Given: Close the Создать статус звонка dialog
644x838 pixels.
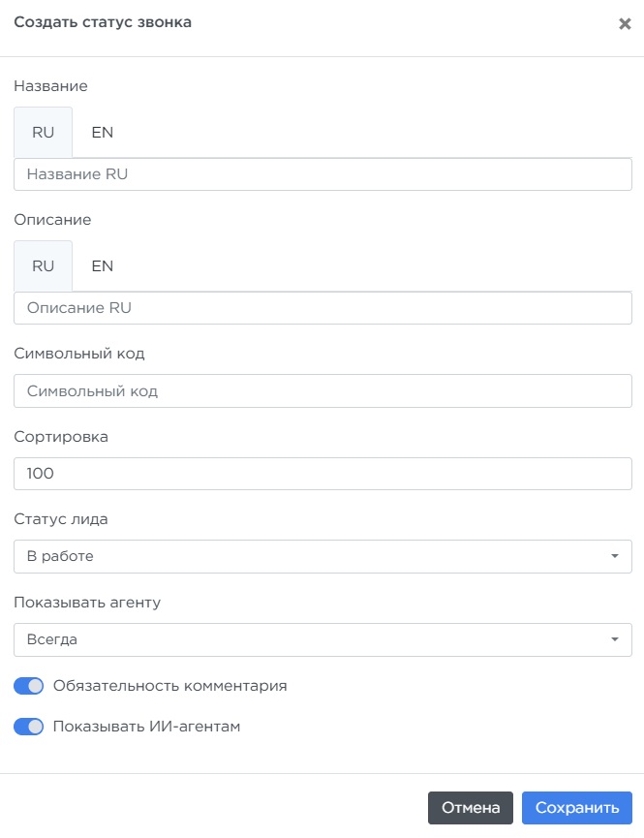Looking at the screenshot, I should click(625, 24).
